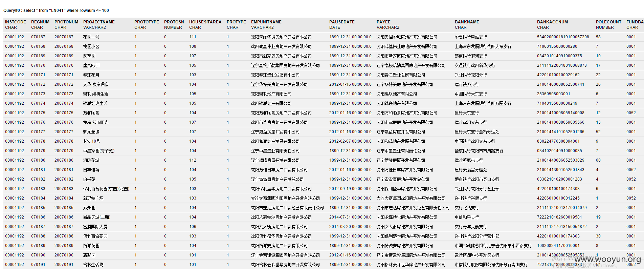Click project name 清馨园
This screenshot has width=644, height=269.
[89, 255]
